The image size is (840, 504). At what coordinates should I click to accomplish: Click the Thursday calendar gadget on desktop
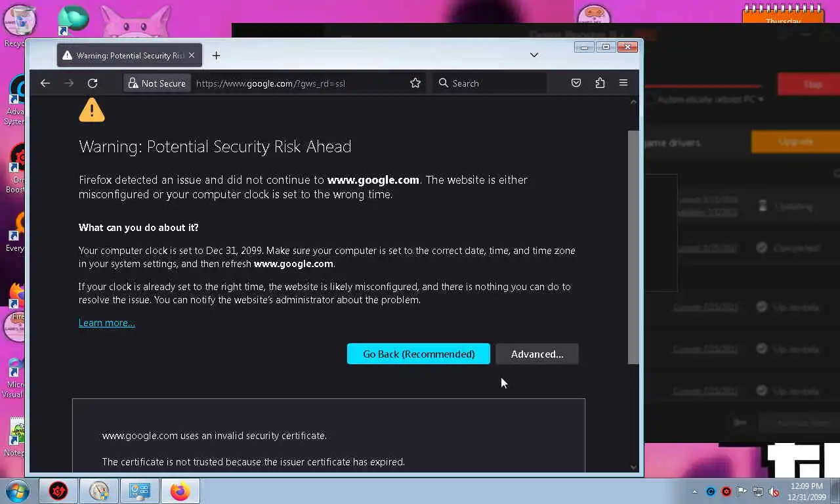pyautogui.click(x=782, y=14)
